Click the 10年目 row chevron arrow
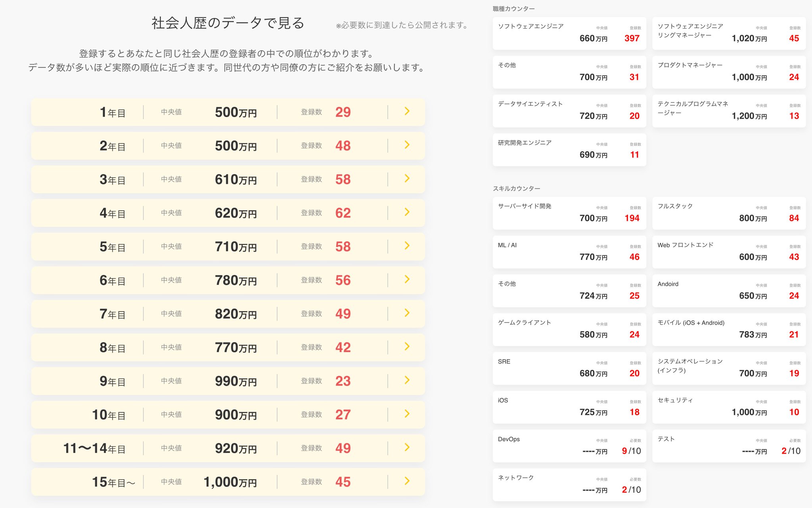 tap(407, 414)
